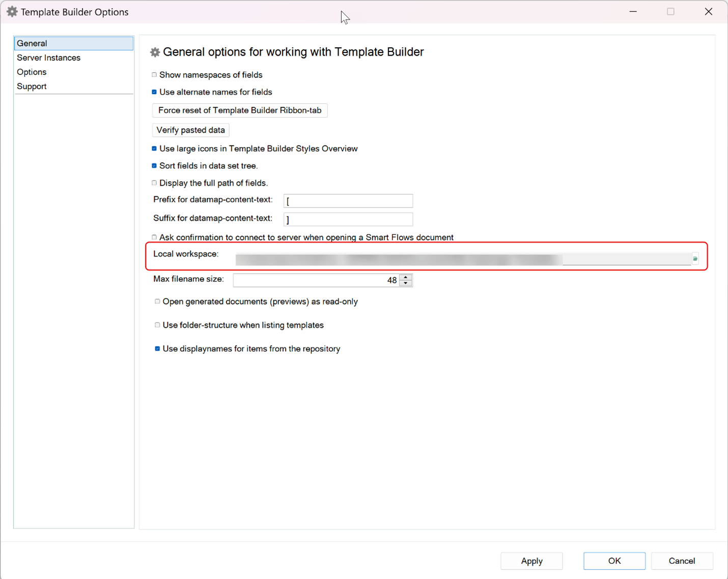Toggle large icons in Styles Overview

[154, 149]
